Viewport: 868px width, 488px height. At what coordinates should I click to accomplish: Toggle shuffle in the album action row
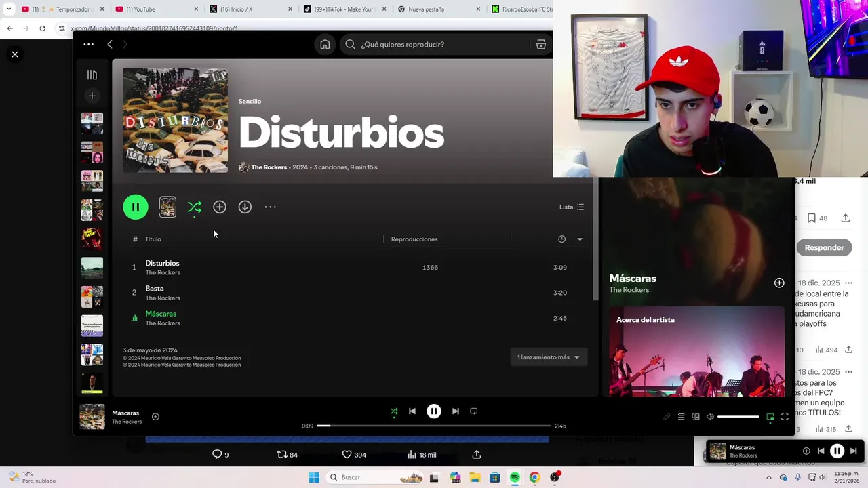pyautogui.click(x=194, y=207)
